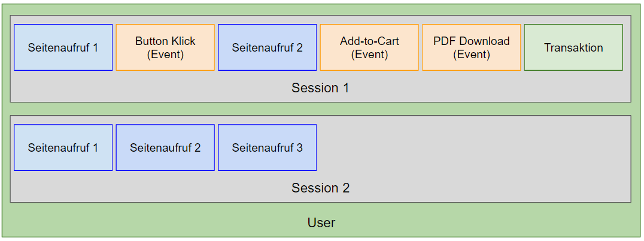The image size is (644, 241).
Task: Click empty gray area right of Seitenaufruf 3
Action: click(x=473, y=147)
